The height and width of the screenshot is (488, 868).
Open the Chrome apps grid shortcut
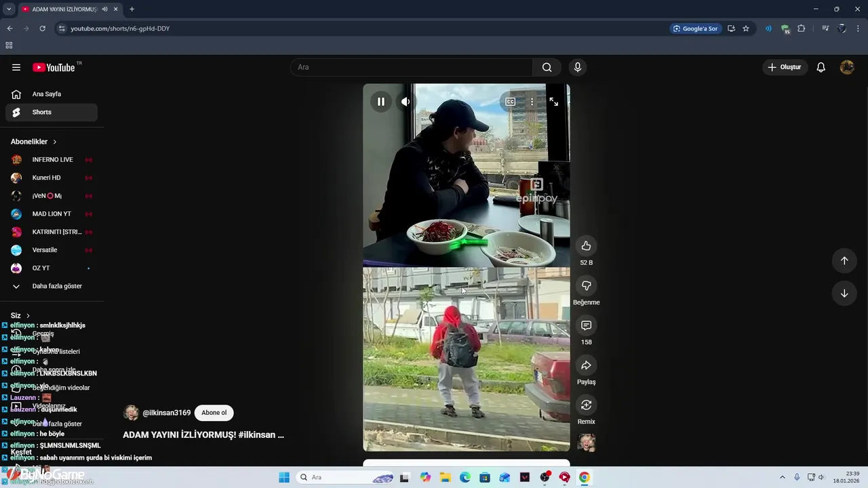9,45
